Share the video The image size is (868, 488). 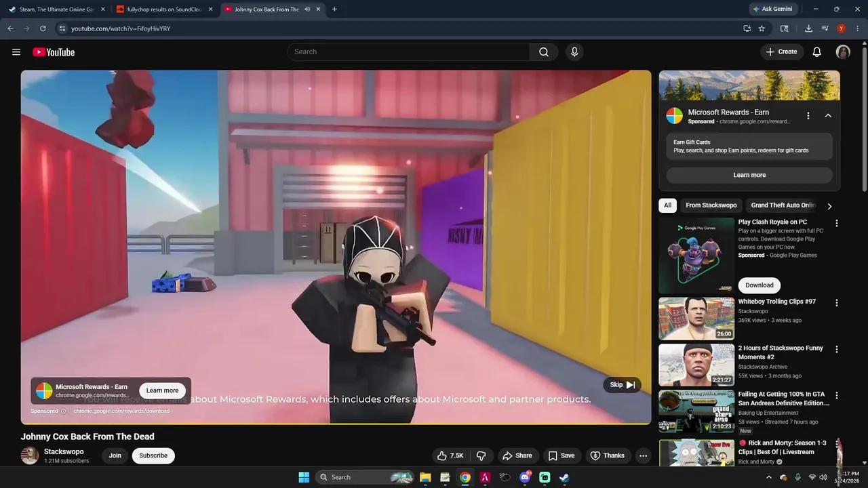pos(517,455)
